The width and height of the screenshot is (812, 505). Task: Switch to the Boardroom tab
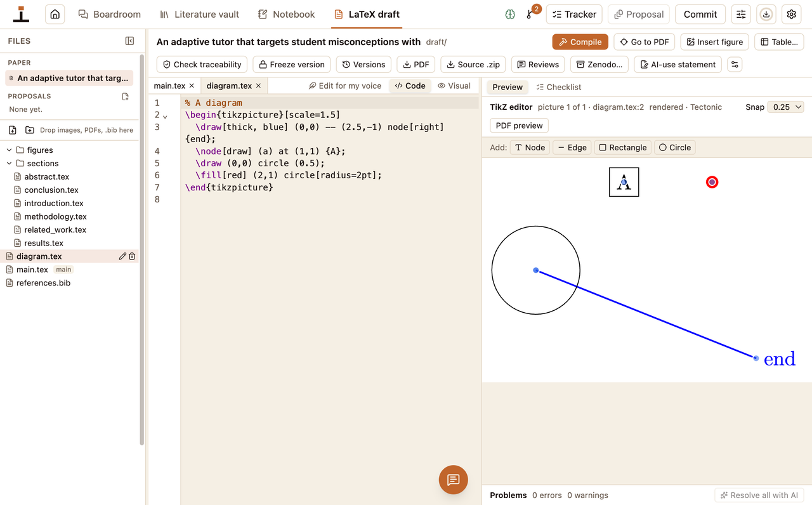point(109,14)
